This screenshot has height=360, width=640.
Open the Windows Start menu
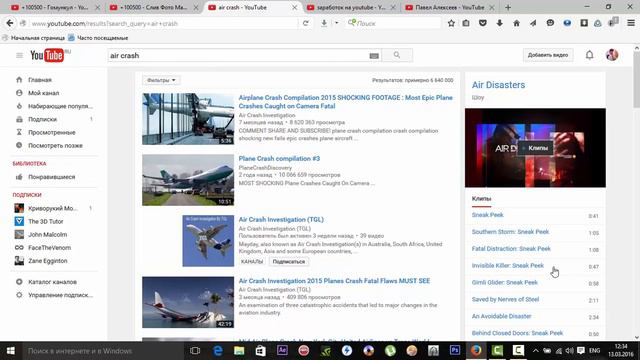pyautogui.click(x=11, y=351)
